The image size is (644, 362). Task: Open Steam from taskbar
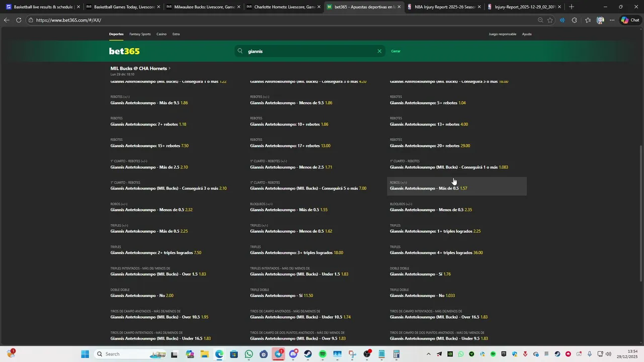[x=307, y=354]
